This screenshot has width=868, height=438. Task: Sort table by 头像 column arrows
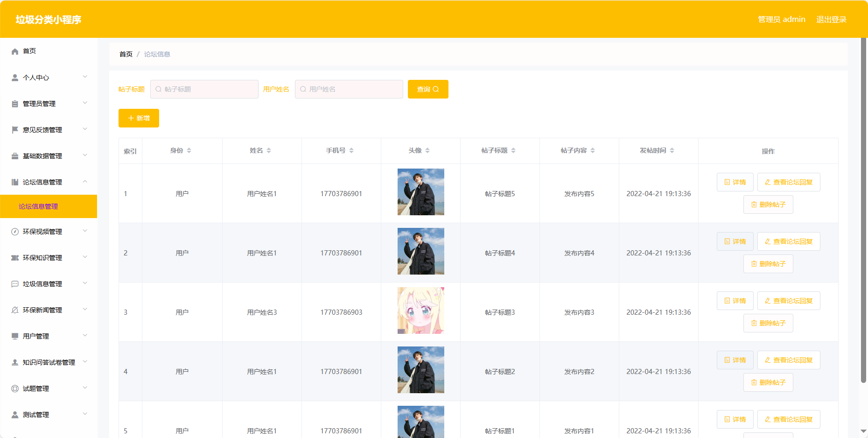427,150
